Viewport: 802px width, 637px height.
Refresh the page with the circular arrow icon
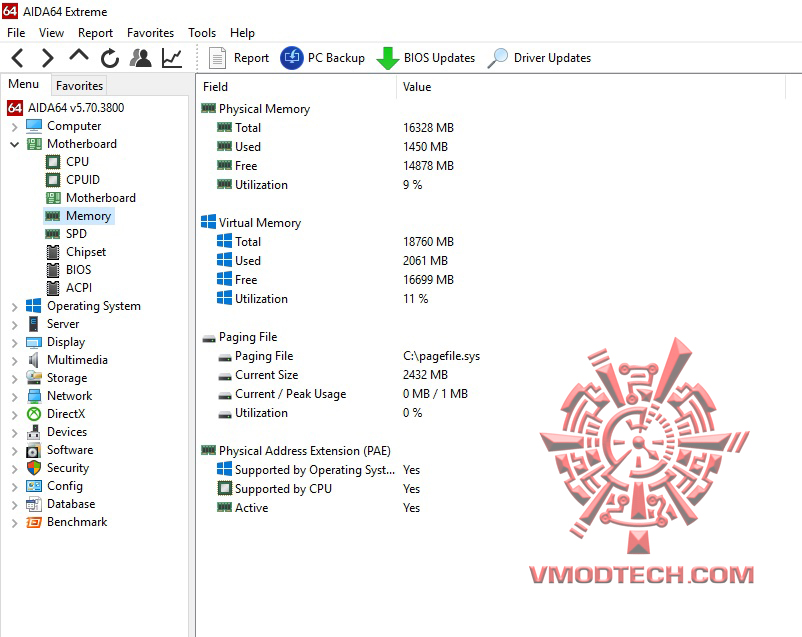pyautogui.click(x=109, y=58)
